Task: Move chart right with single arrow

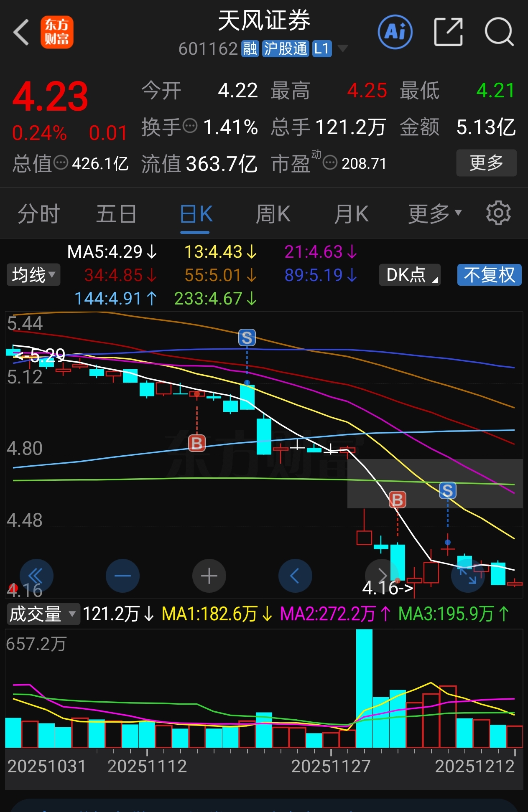Action: (x=382, y=576)
